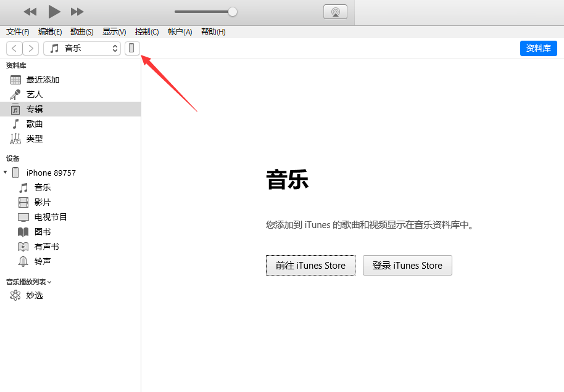Click the blue 资料库 button
This screenshot has height=392, width=564.
(538, 48)
